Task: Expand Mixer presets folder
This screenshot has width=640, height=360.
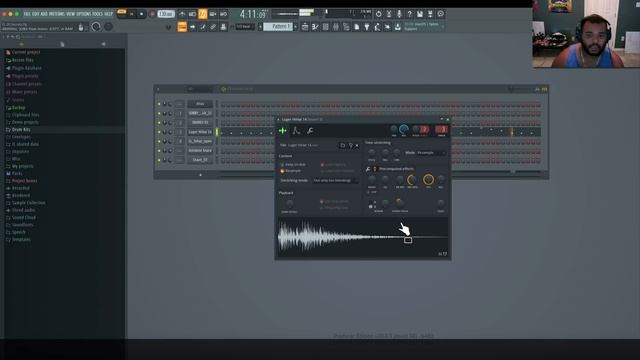Action: pyautogui.click(x=24, y=92)
